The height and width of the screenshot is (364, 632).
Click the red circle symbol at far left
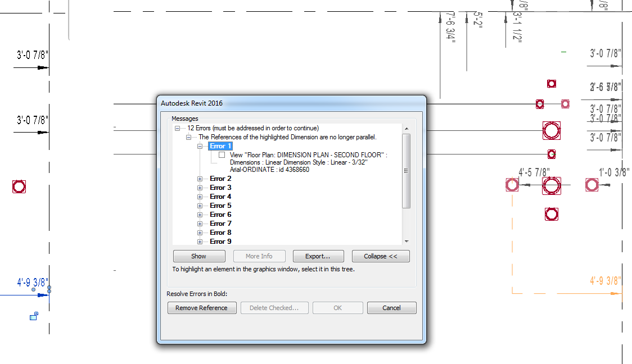(19, 187)
